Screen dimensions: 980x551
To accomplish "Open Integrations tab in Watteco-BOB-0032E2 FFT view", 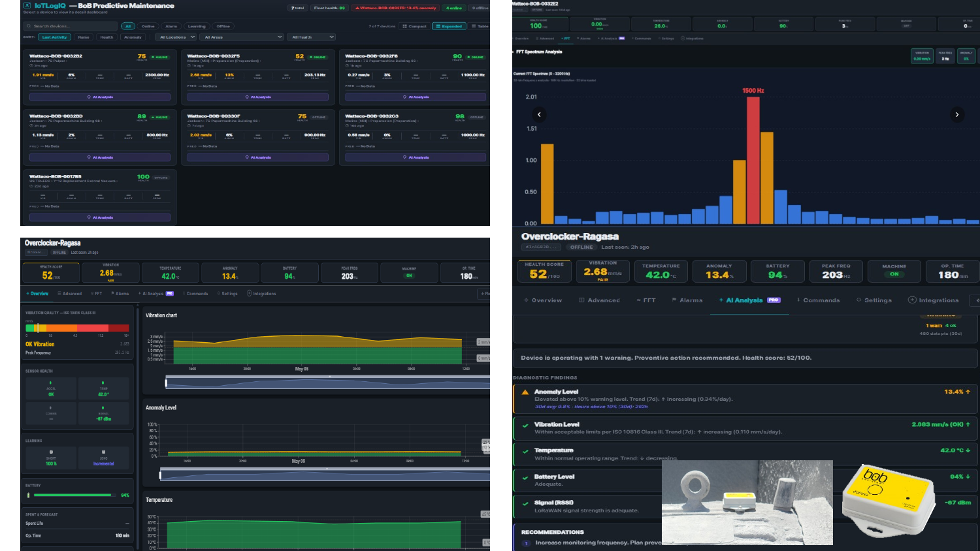I will (692, 39).
